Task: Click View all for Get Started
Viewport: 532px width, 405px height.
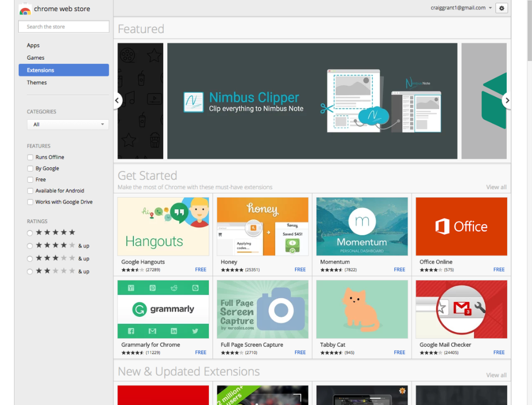Action: pyautogui.click(x=496, y=187)
